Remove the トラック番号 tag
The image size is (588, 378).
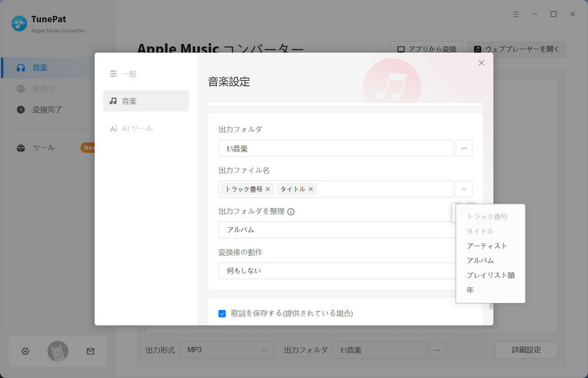tap(268, 189)
